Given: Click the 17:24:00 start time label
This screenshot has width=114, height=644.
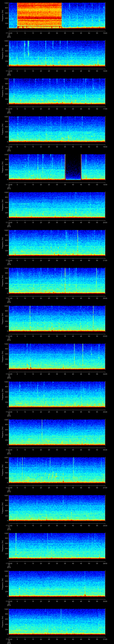Looking at the screenshot, I should tap(9, 412).
